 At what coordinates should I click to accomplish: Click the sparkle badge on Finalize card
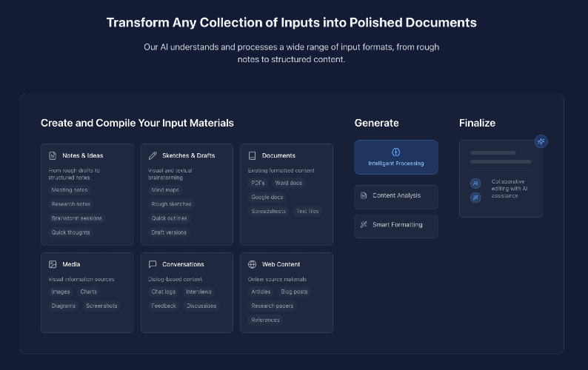tap(541, 141)
